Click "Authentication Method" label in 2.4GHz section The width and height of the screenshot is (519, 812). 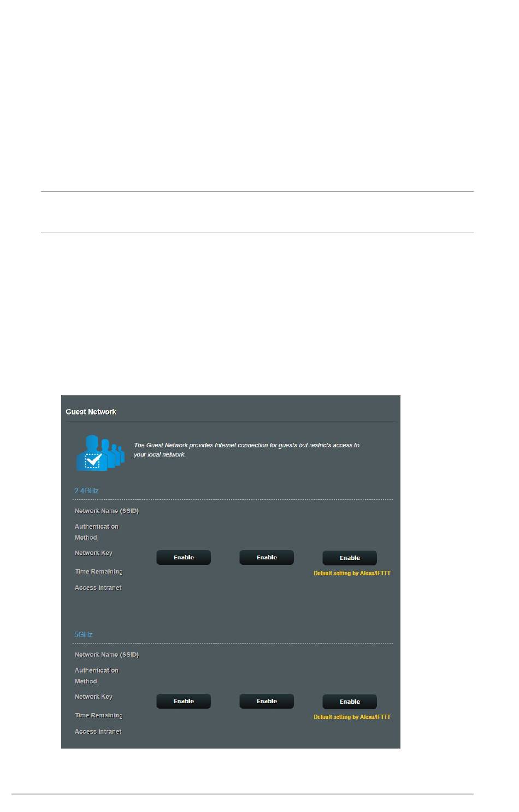pos(97,532)
